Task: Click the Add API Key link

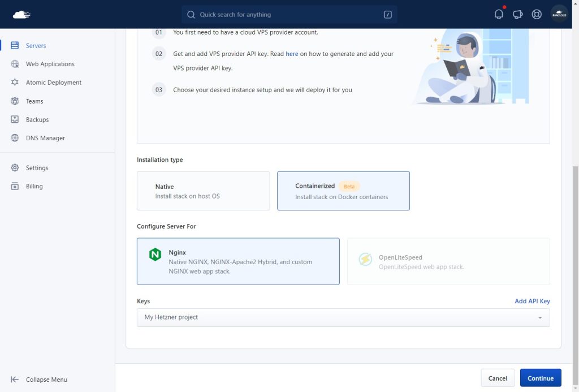Action: (532, 301)
